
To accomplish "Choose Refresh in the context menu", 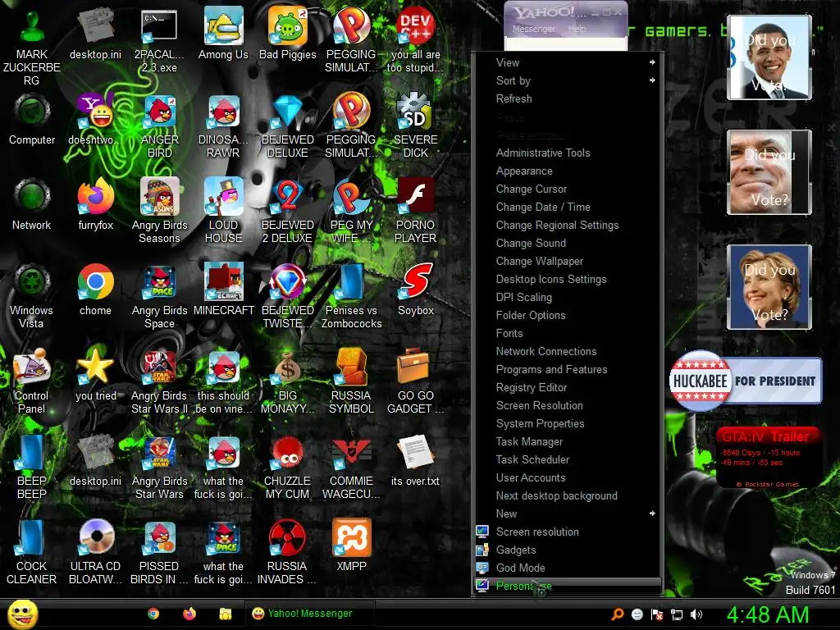I will click(x=568, y=98).
